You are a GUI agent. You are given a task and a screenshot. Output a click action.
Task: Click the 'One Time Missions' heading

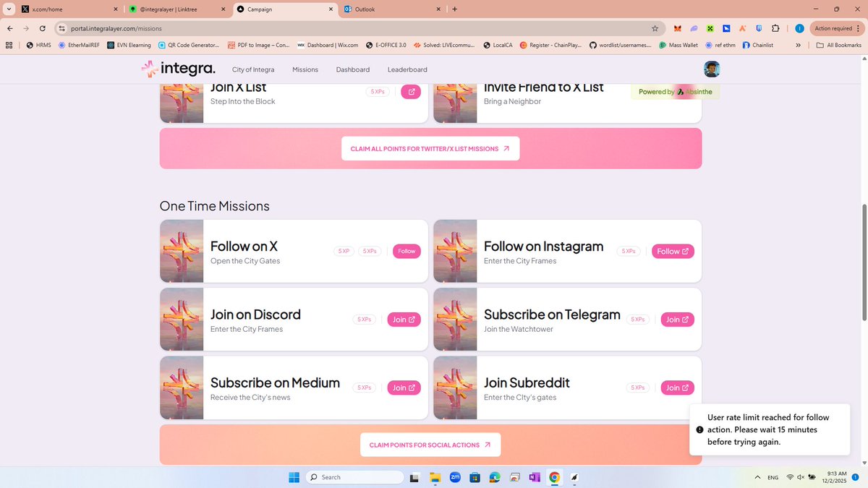(215, 206)
